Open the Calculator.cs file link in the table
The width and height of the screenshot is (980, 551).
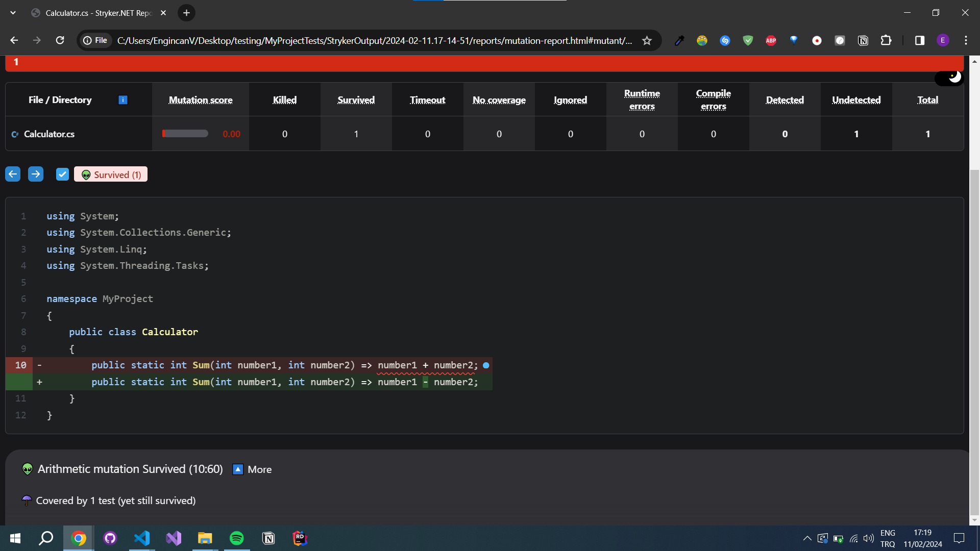[x=49, y=134]
